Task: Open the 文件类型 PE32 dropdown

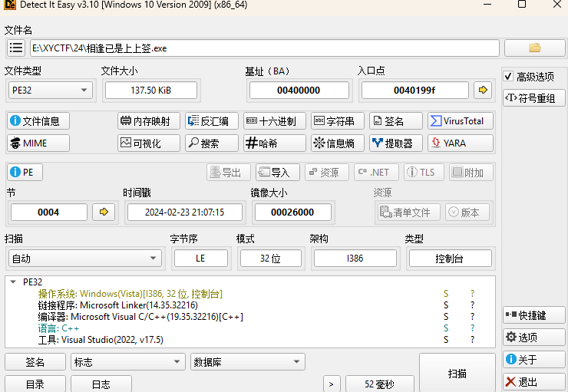Action: tap(51, 90)
